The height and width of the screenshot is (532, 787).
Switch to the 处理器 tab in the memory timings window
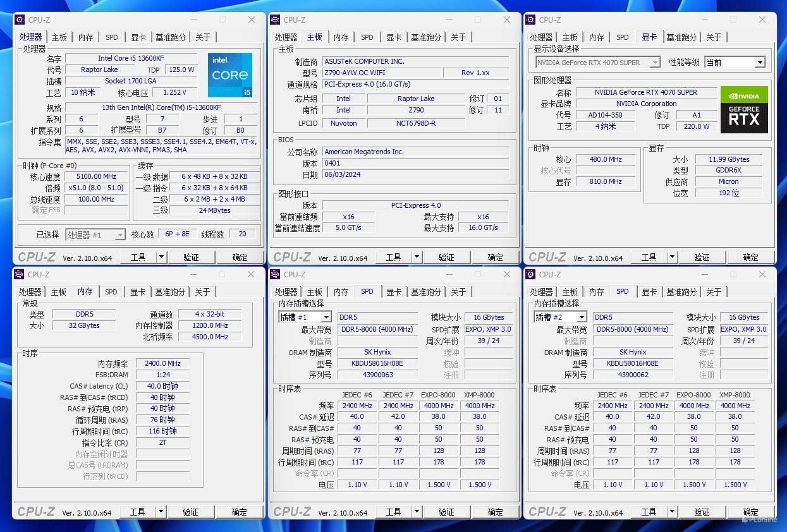pos(30,292)
